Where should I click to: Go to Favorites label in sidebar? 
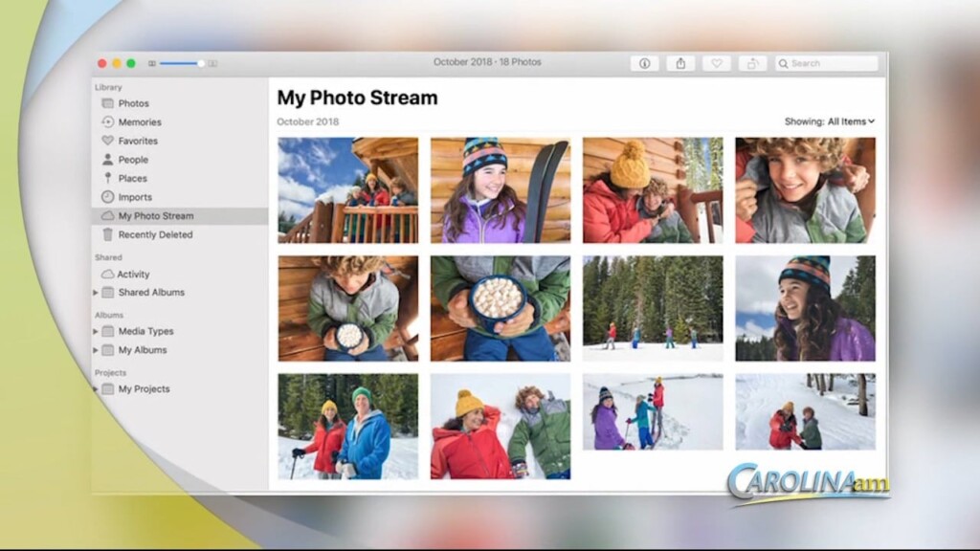click(x=138, y=141)
